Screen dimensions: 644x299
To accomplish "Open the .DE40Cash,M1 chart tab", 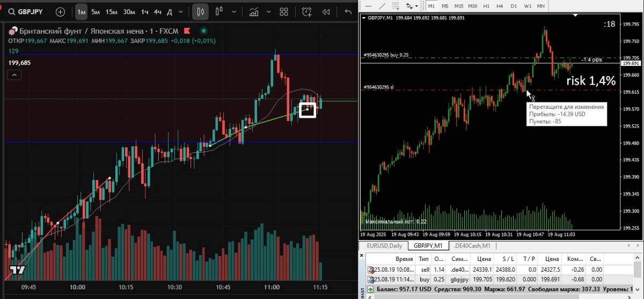I will tap(472, 245).
